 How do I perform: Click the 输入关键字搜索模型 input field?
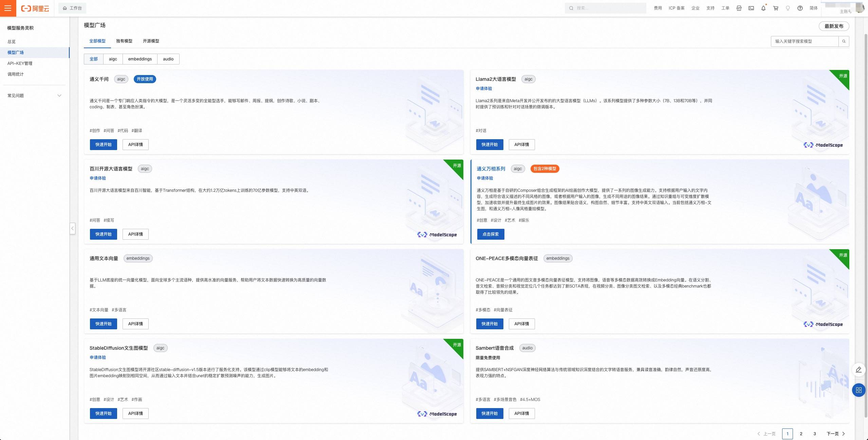click(x=805, y=41)
